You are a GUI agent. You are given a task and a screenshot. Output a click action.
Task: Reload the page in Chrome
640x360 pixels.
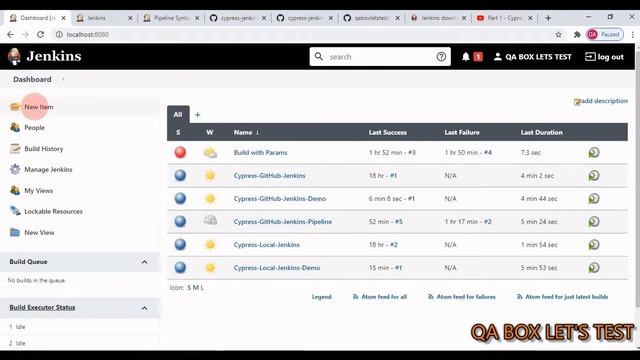coord(40,35)
